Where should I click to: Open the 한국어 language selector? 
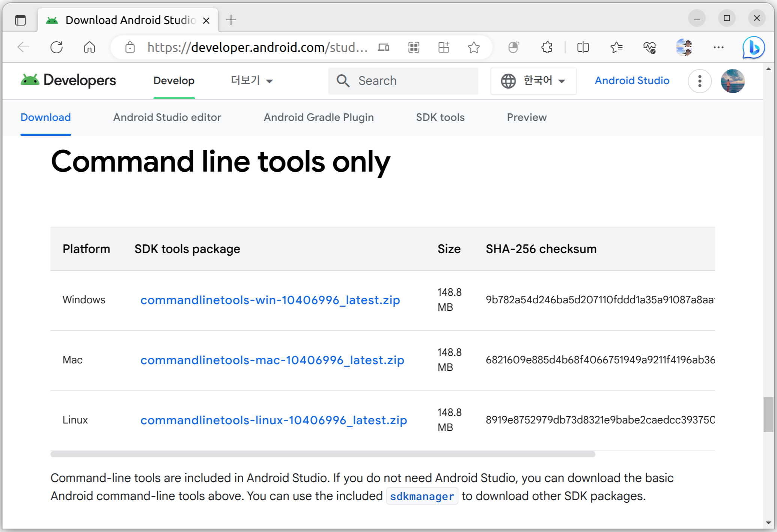coord(533,81)
